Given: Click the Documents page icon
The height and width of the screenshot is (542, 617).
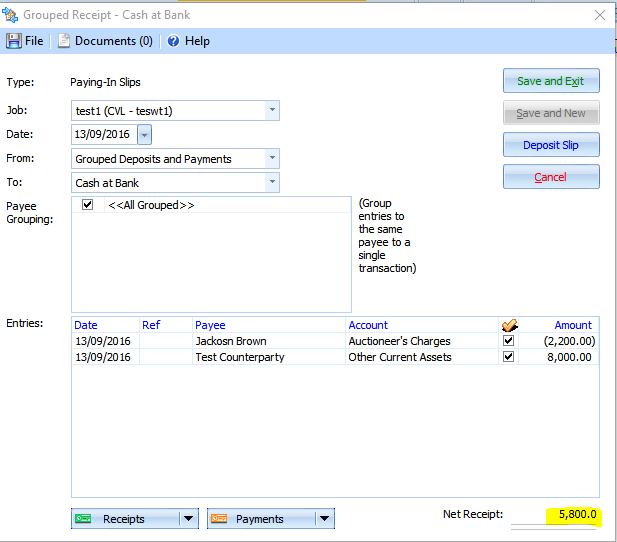Looking at the screenshot, I should click(x=64, y=41).
